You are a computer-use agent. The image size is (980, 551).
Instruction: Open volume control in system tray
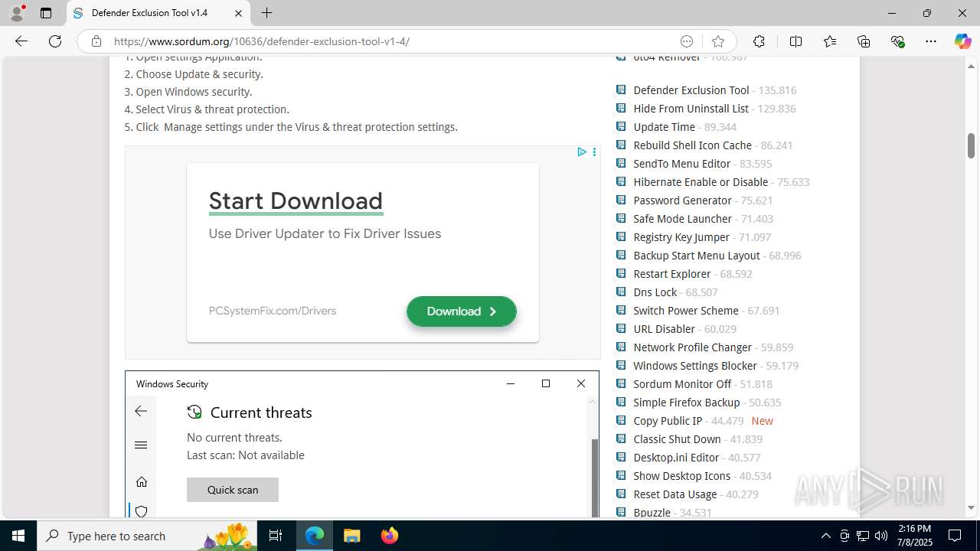pos(881,536)
